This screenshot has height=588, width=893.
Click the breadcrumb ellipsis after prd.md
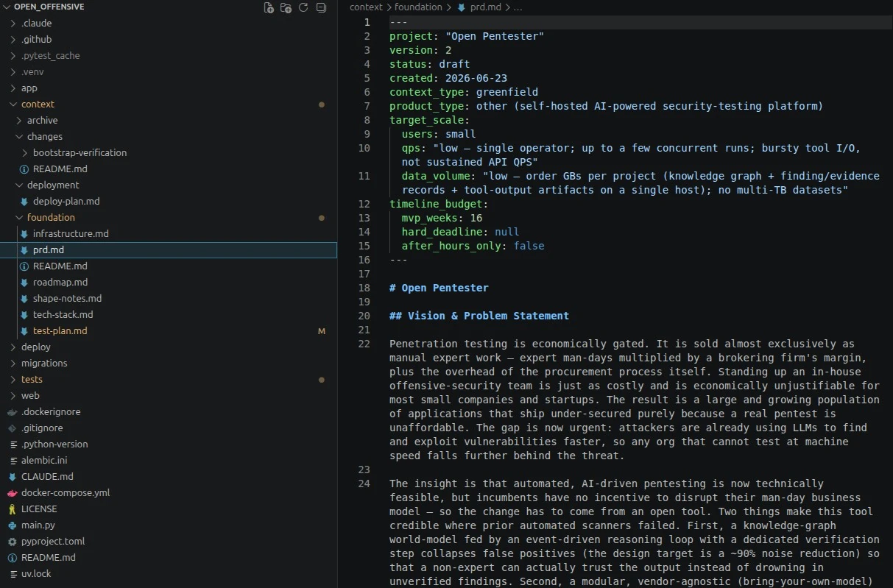pos(518,7)
